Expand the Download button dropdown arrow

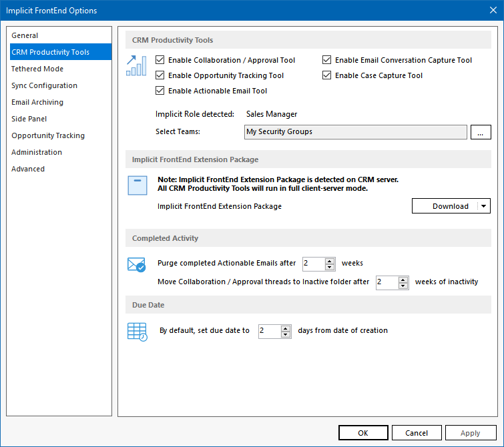point(483,206)
